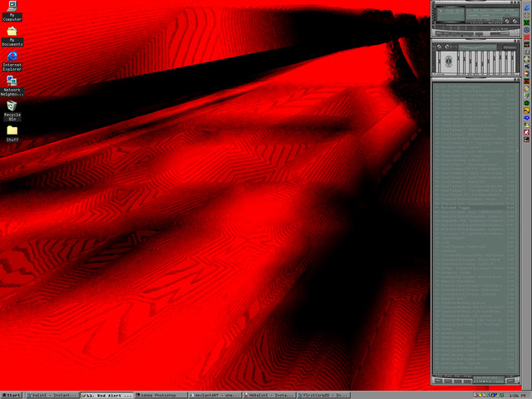Click the blue eye icon in side launch bar
Viewport: 532px width, 399px height.
(x=526, y=118)
